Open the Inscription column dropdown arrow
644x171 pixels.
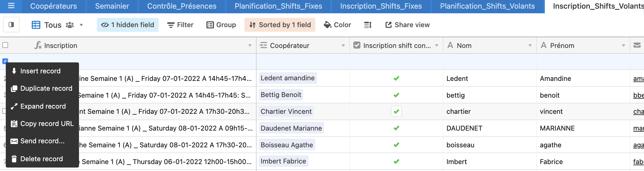point(250,45)
